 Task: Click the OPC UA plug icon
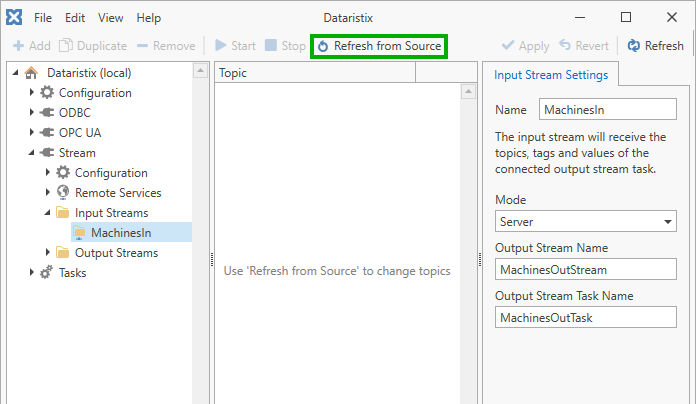(47, 132)
